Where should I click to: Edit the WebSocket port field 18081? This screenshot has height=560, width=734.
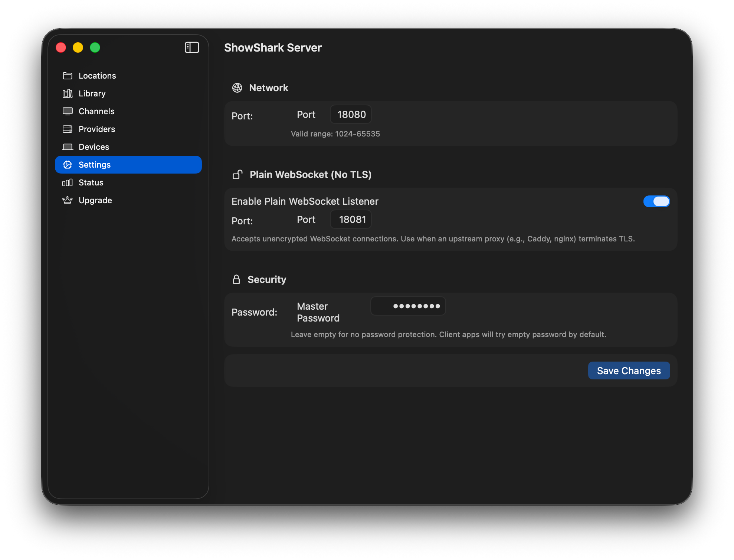point(351,220)
